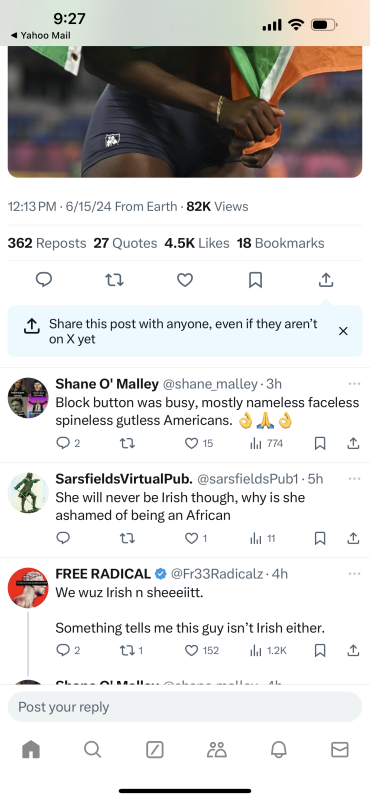Open Messages envelope tab
This screenshot has width=370, height=800.
point(340,749)
